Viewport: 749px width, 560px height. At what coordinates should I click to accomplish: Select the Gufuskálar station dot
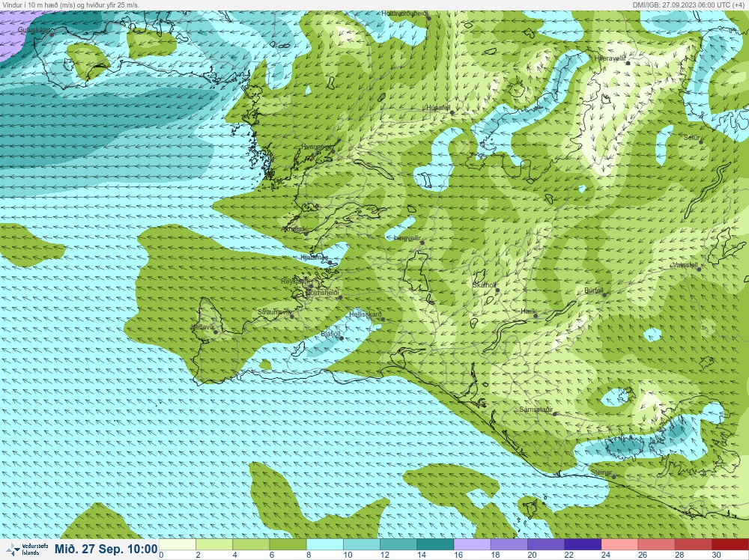pos(52,34)
